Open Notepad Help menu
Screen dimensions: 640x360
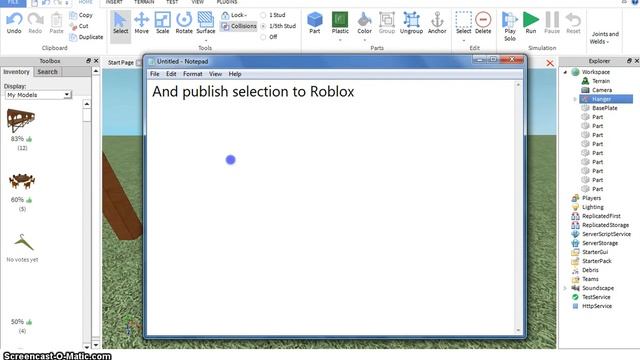[x=235, y=74]
